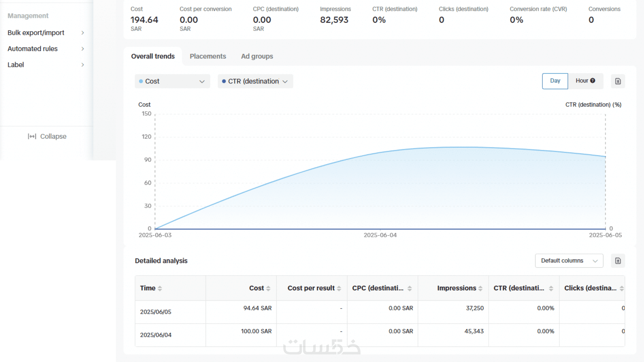Sort table by Cost column arrows
Viewport: 644px width, 362px height.
click(x=268, y=288)
